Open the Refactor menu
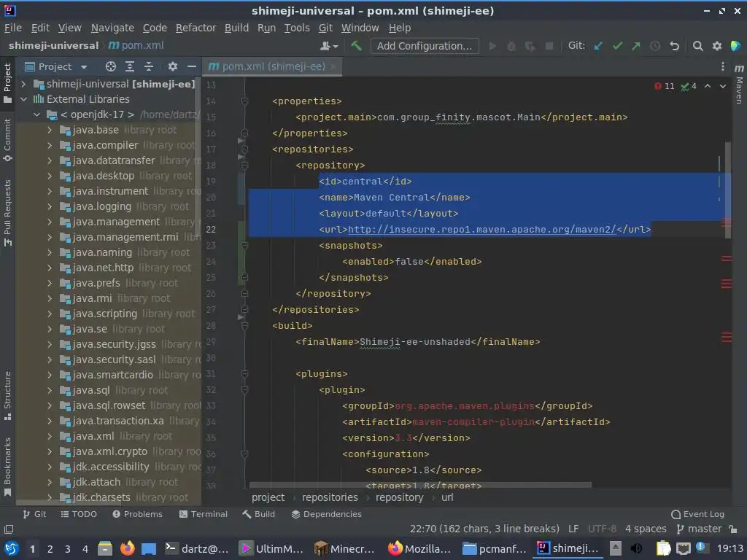 [196, 28]
